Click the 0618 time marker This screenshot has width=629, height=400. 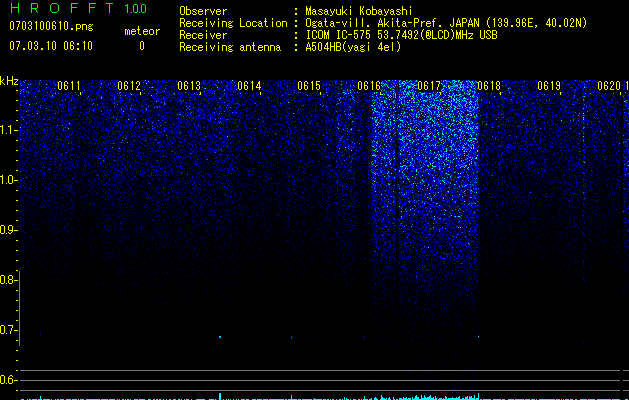489,86
